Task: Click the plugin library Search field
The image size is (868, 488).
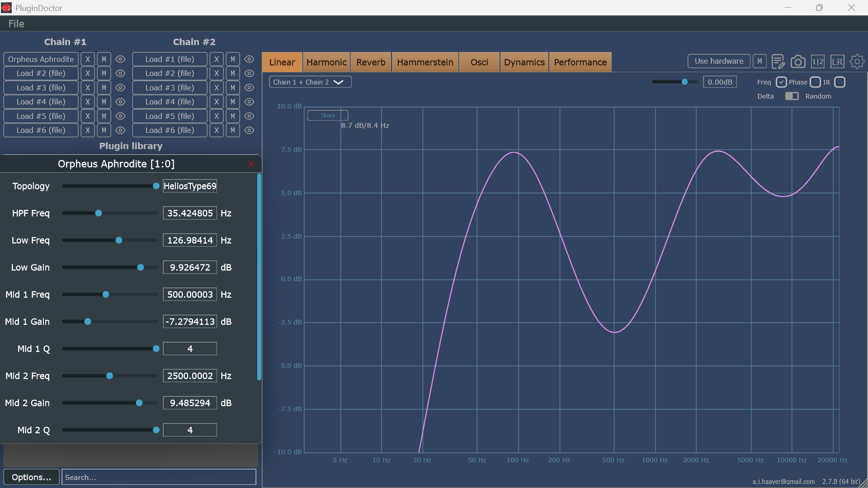Action: coord(159,477)
